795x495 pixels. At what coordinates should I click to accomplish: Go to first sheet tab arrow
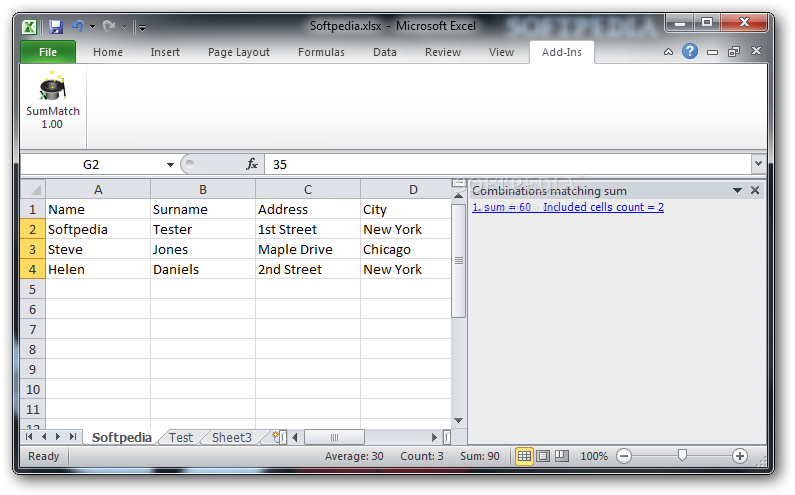point(29,437)
